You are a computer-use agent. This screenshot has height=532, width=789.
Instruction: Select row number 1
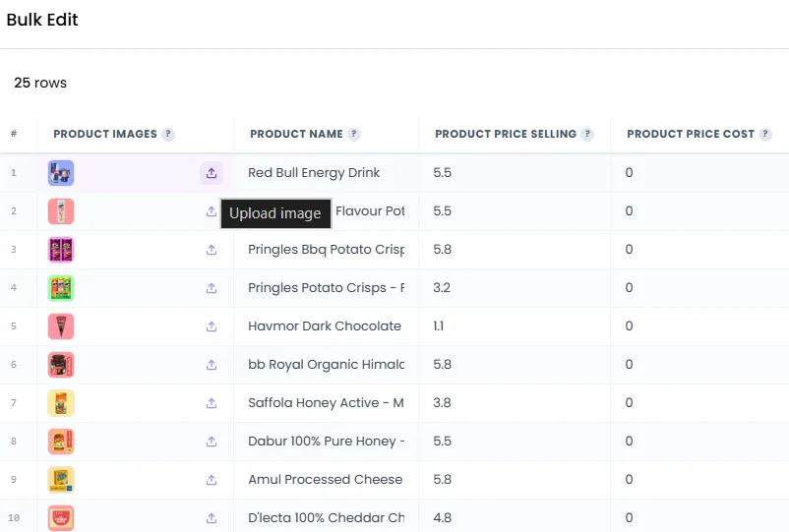[x=14, y=173]
